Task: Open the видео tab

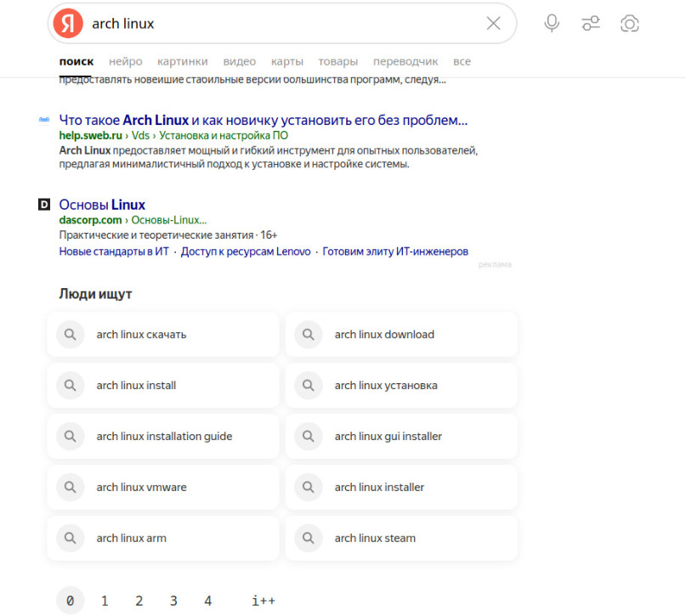Action: (239, 61)
